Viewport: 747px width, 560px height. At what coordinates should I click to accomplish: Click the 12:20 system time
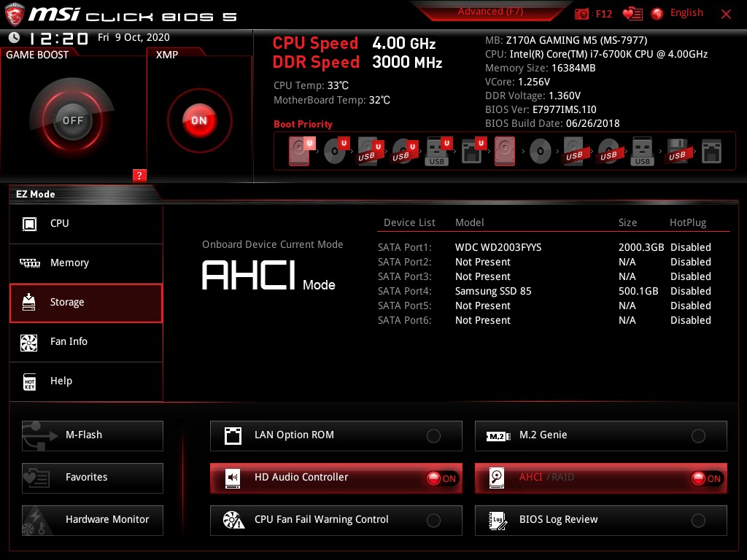58,38
